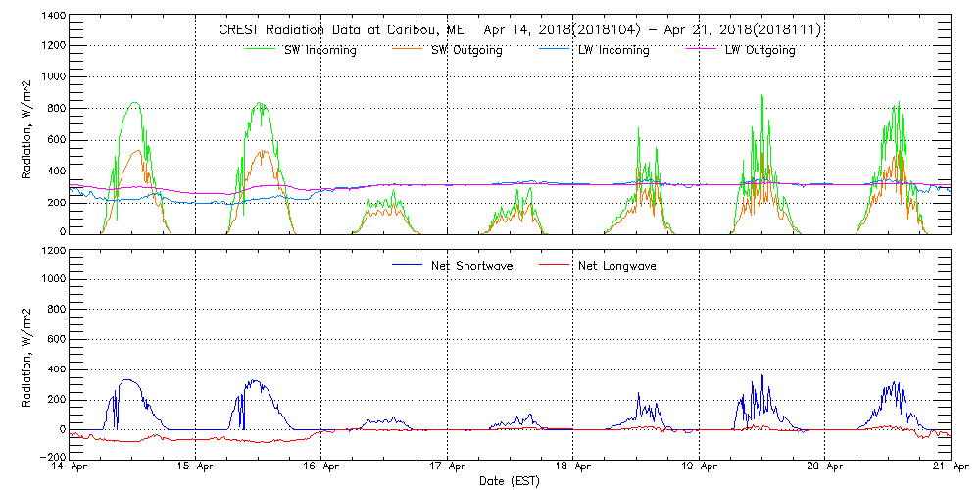Select the 20-Apr date tick label
The width and height of the screenshot is (980, 490).
pos(824,467)
